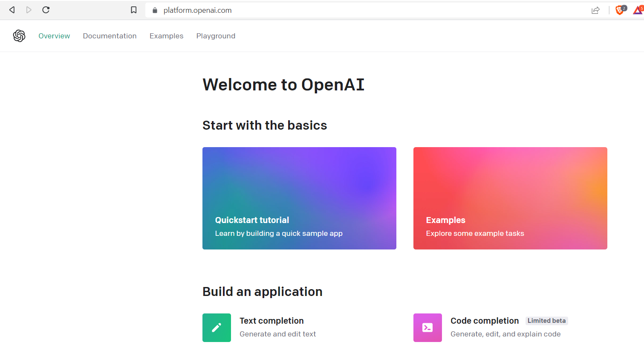Screen dimensions: 644x345
Task: Click the green pencil Text completion icon
Action: point(217,328)
